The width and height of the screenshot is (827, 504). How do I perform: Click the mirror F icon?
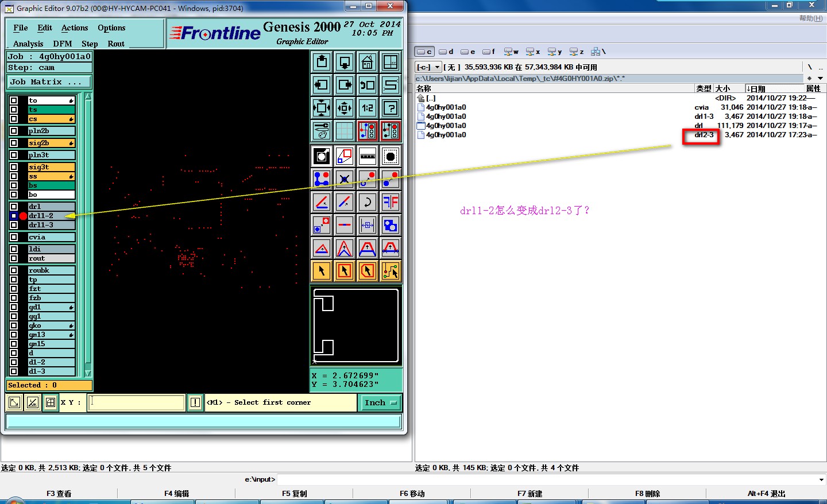pyautogui.click(x=391, y=202)
